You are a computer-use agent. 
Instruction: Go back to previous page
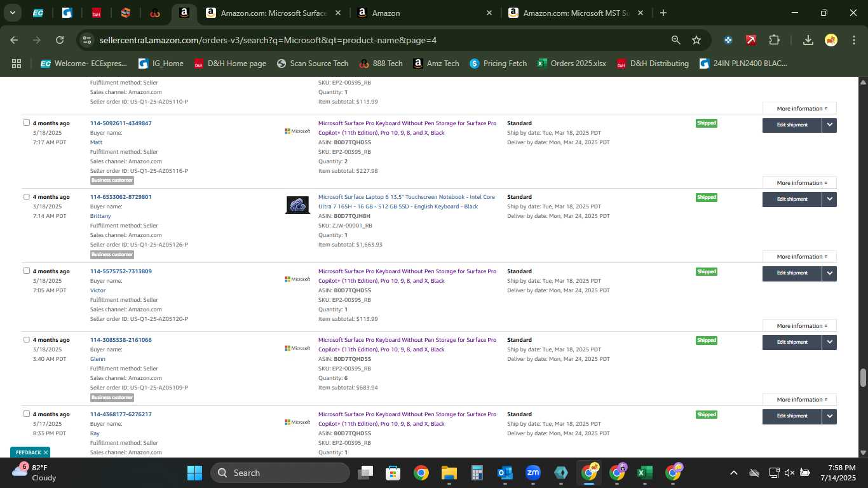[14, 40]
